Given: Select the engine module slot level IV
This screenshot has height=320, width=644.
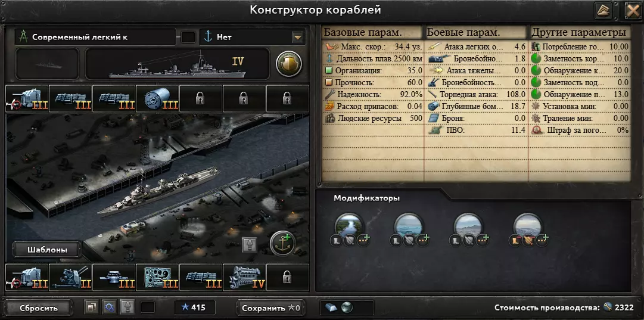Looking at the screenshot, I should pyautogui.click(x=244, y=277).
